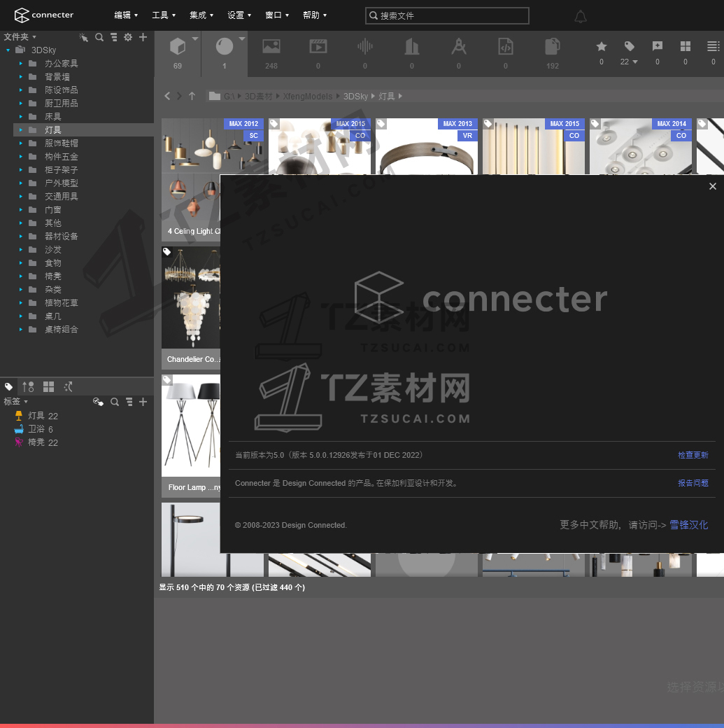Click the folder settings gear icon
The height and width of the screenshot is (728, 724).
pos(128,37)
